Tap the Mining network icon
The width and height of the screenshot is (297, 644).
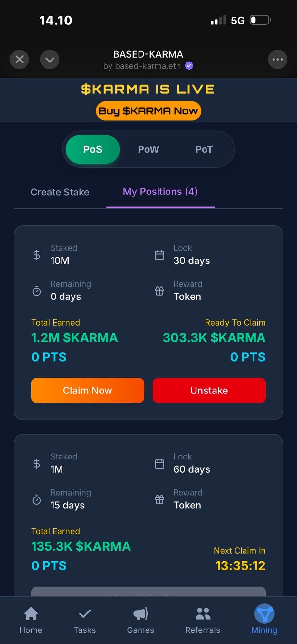click(264, 614)
